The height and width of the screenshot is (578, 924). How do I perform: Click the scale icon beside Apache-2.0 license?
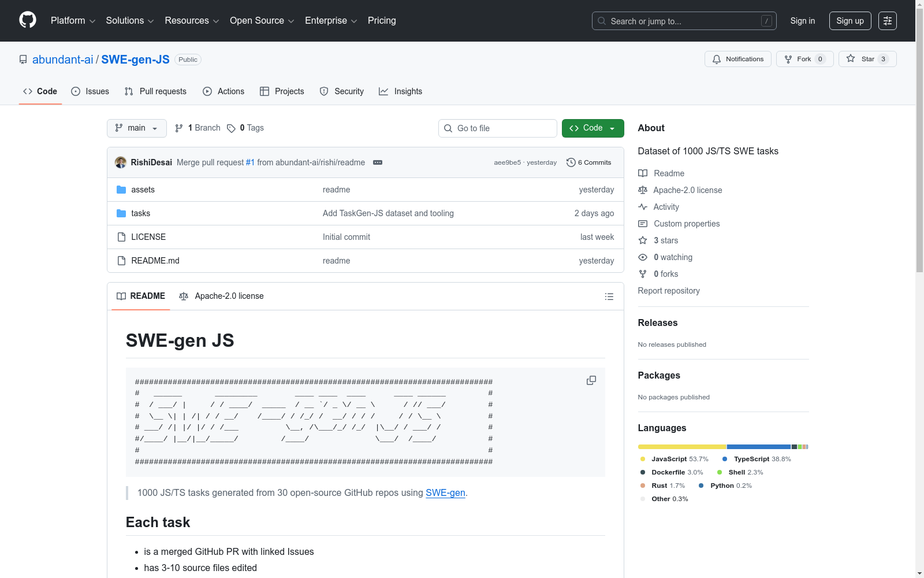[643, 190]
